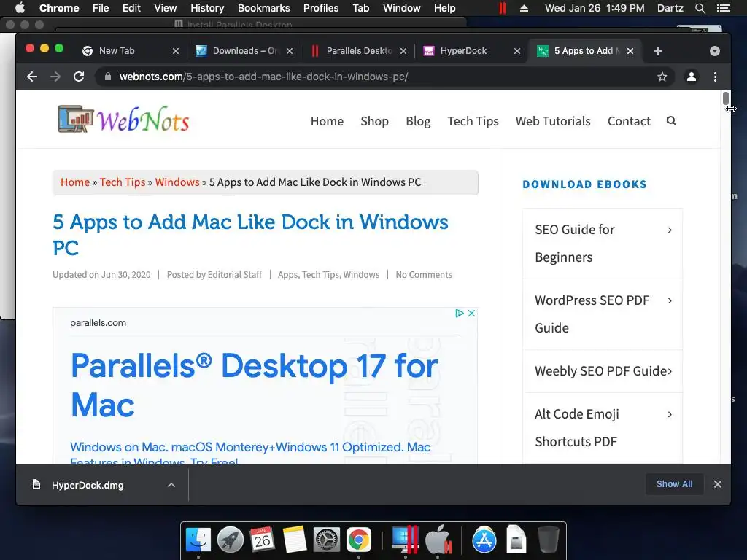Open App Store from the Dock
Viewport: 747px width, 560px height.
pos(484,540)
